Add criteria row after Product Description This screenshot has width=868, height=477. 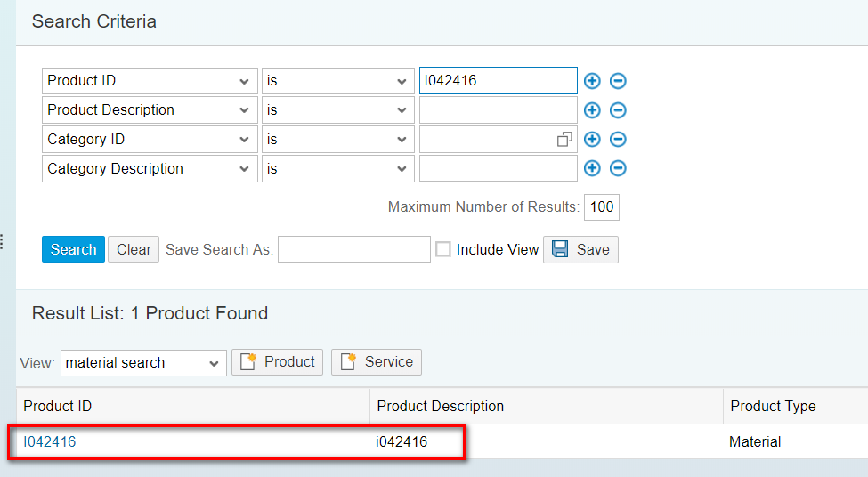coord(592,110)
